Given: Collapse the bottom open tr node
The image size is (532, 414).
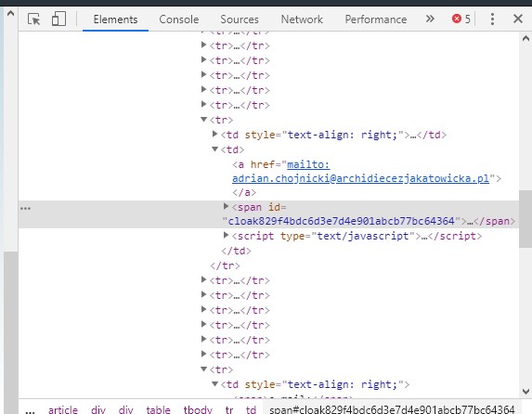Looking at the screenshot, I should (203, 369).
